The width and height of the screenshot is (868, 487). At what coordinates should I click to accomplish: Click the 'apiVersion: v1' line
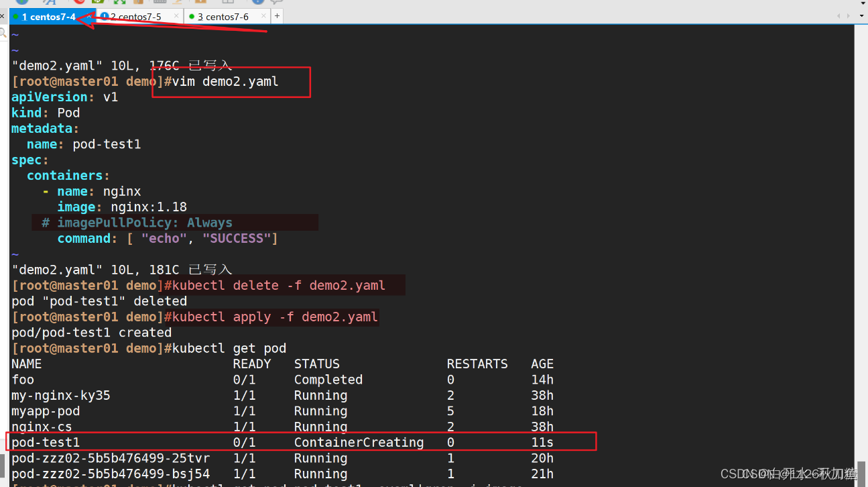(65, 97)
